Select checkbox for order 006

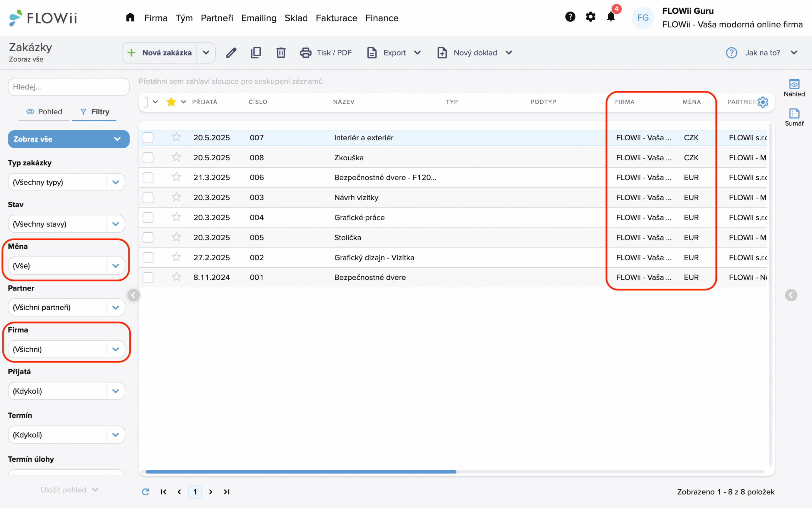[x=148, y=177]
